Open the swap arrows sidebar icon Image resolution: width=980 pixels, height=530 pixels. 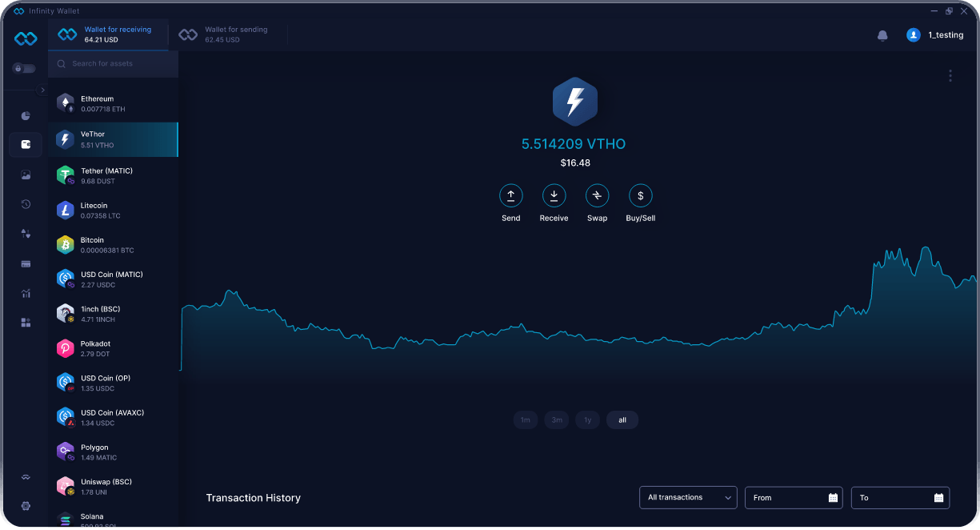coord(26,234)
